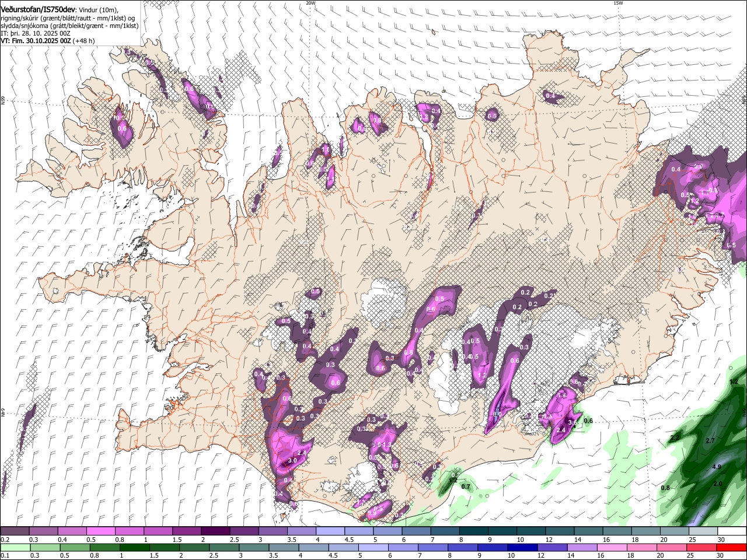Click the pale green swatch starting at 0.1
The image size is (747, 560).
[x=15, y=547]
